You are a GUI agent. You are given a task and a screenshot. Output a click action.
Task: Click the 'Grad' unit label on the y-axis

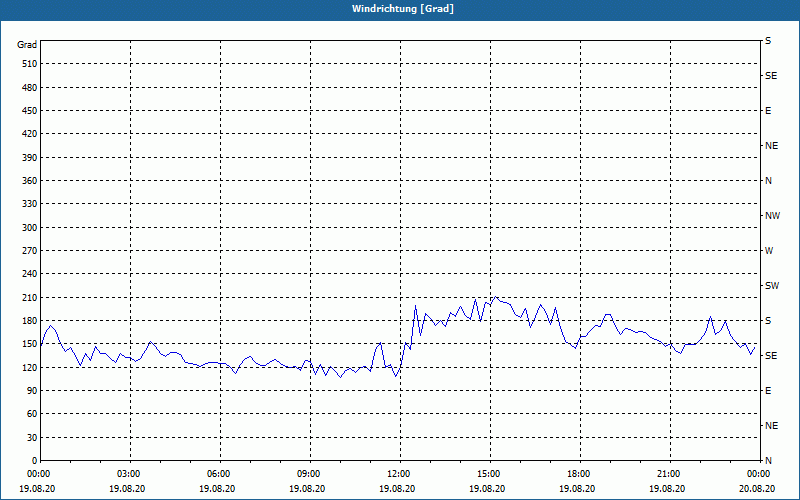tap(27, 45)
